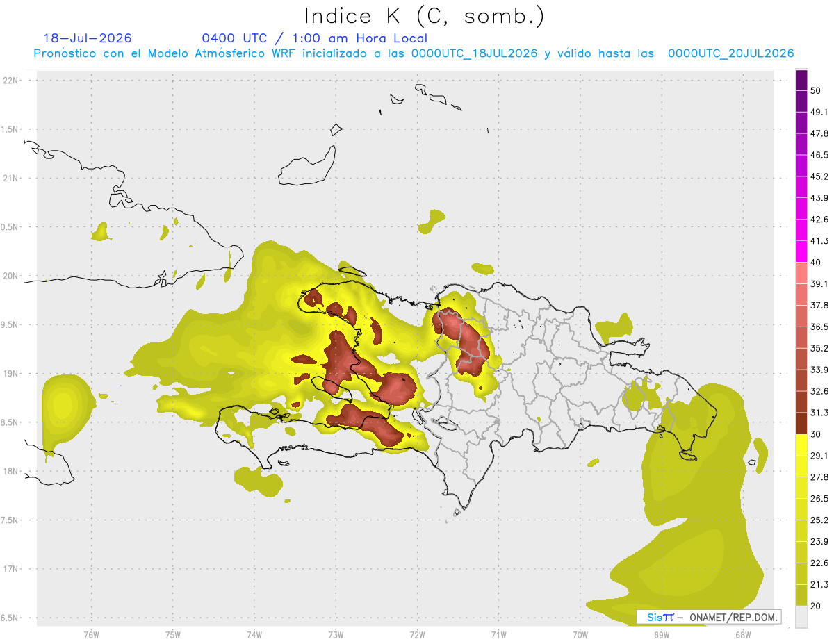Image resolution: width=834 pixels, height=644 pixels.
Task: Click the "45.2" colorbar value
Action: tap(819, 176)
